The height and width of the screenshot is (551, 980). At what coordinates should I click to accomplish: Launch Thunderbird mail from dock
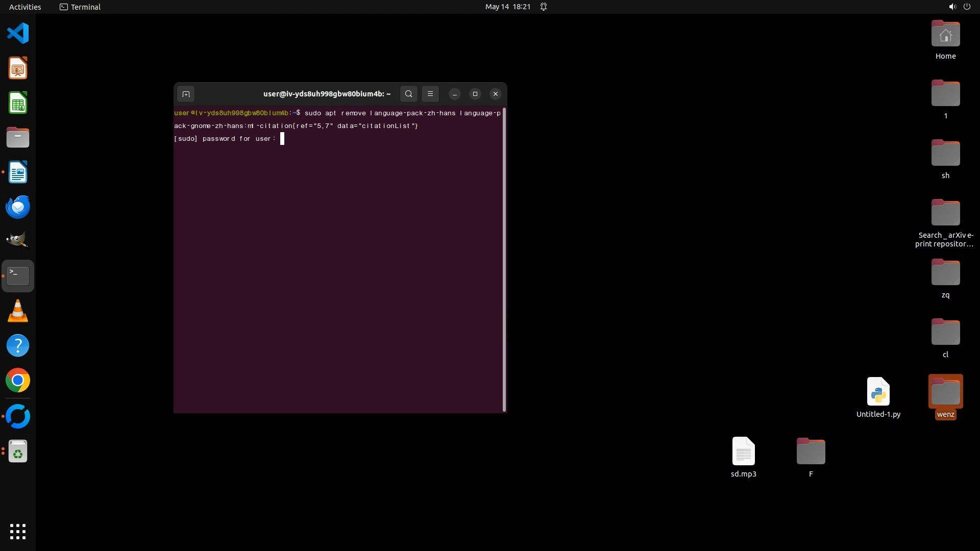tap(18, 207)
